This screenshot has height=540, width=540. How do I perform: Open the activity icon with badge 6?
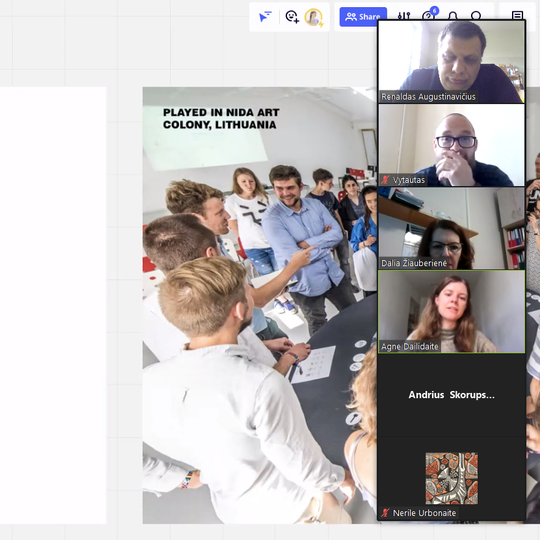tap(429, 14)
